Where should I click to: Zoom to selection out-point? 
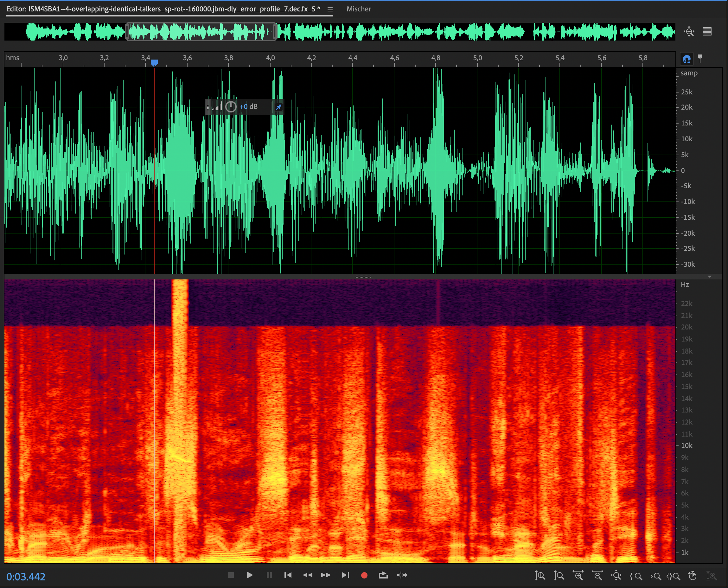point(655,575)
